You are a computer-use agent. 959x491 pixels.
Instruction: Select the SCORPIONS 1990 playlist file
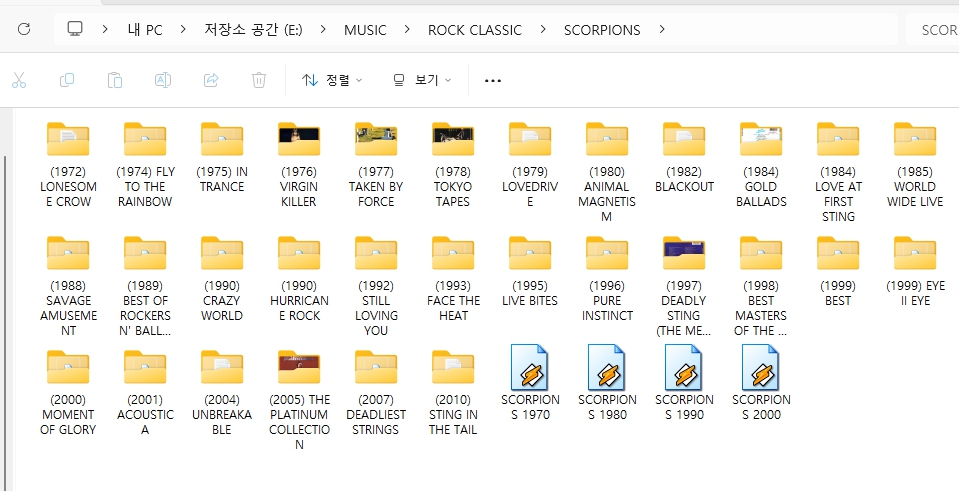pyautogui.click(x=684, y=383)
